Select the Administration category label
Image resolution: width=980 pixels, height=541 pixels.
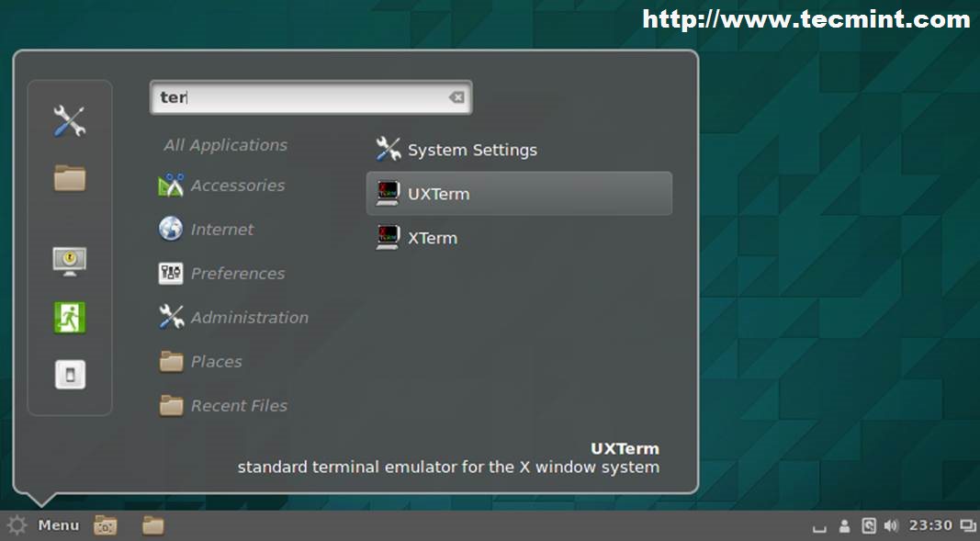[250, 318]
